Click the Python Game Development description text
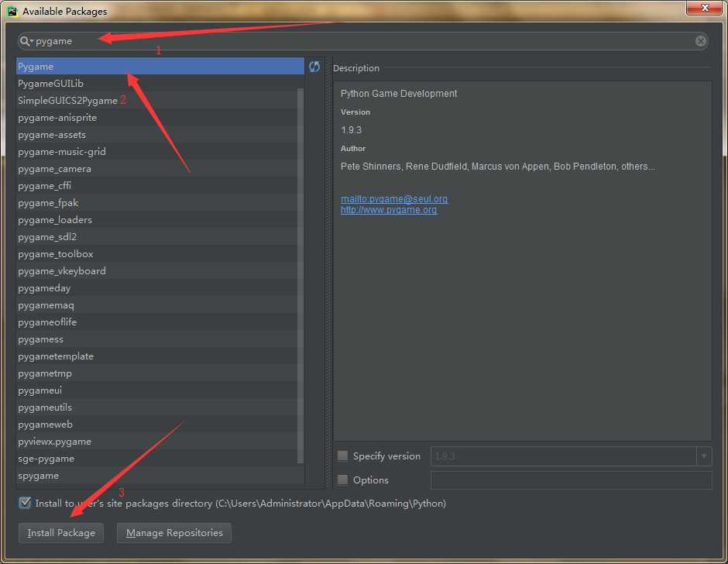Viewport: 728px width, 564px height. pyautogui.click(x=399, y=94)
